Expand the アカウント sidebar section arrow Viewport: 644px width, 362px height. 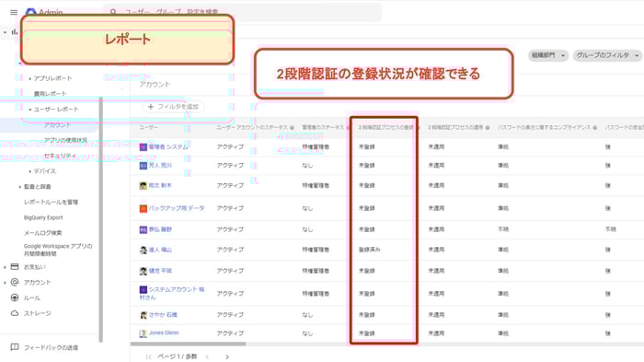click(x=5, y=283)
